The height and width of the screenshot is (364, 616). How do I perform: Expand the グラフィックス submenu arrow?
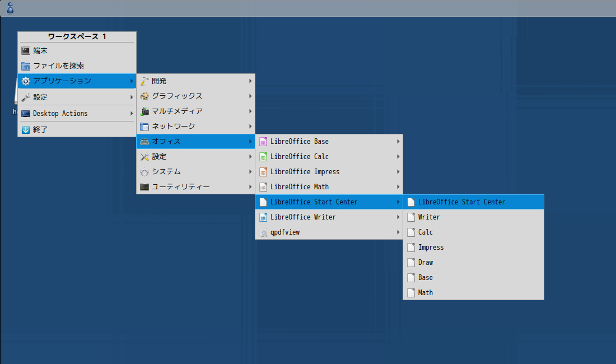pyautogui.click(x=250, y=96)
